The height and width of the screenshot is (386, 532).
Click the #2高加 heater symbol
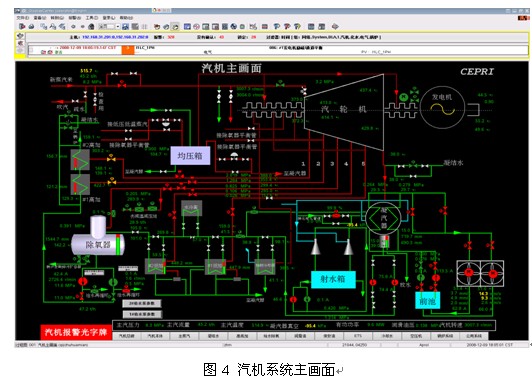80,159
